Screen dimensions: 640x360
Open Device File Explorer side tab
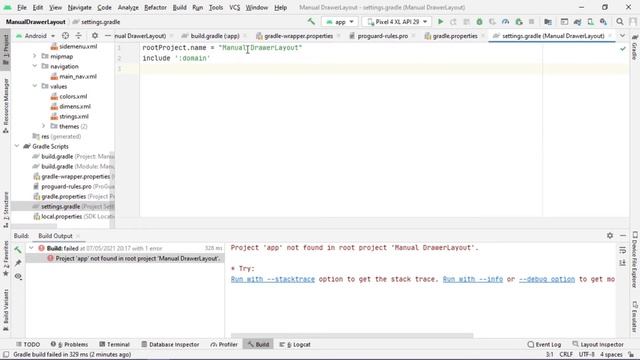pyautogui.click(x=635, y=260)
